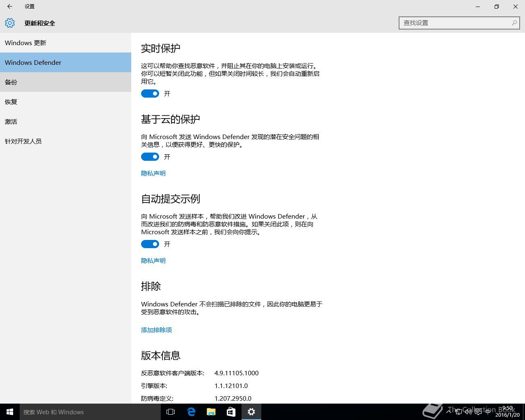This screenshot has height=420, width=525.
Task: Click the 防病毒定义 label
Action: 157,398
